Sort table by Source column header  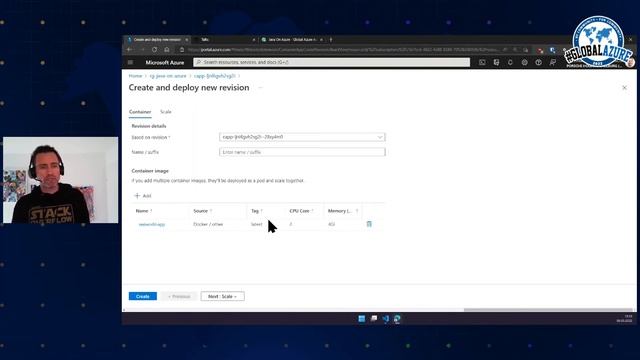(202, 211)
